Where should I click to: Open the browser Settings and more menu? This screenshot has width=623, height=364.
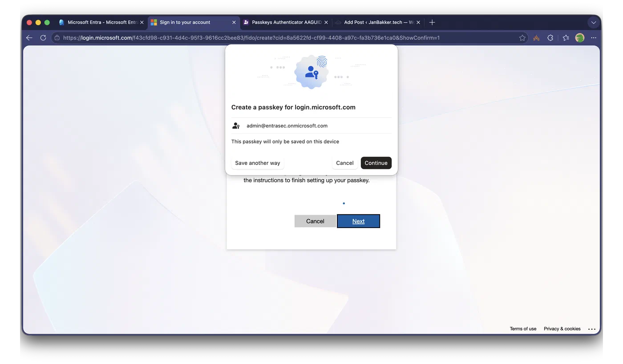tap(594, 38)
